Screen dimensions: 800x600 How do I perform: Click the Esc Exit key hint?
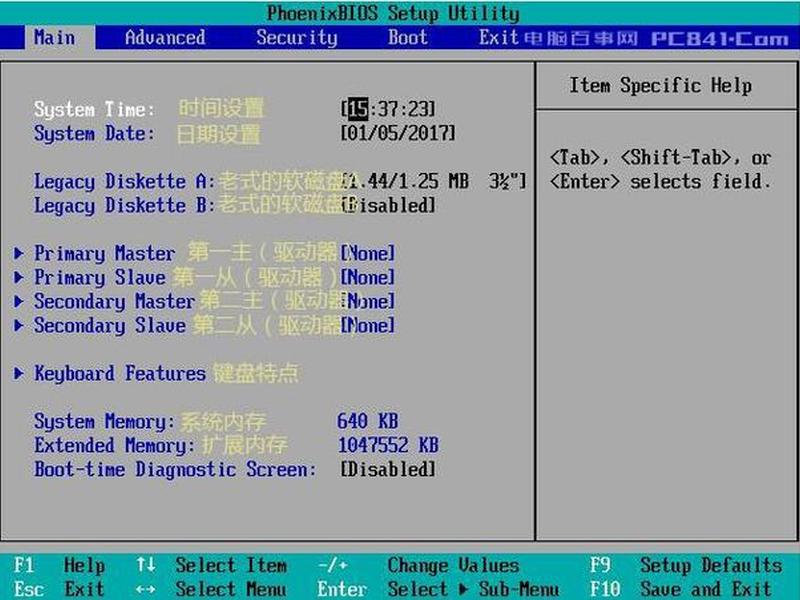coord(60,589)
